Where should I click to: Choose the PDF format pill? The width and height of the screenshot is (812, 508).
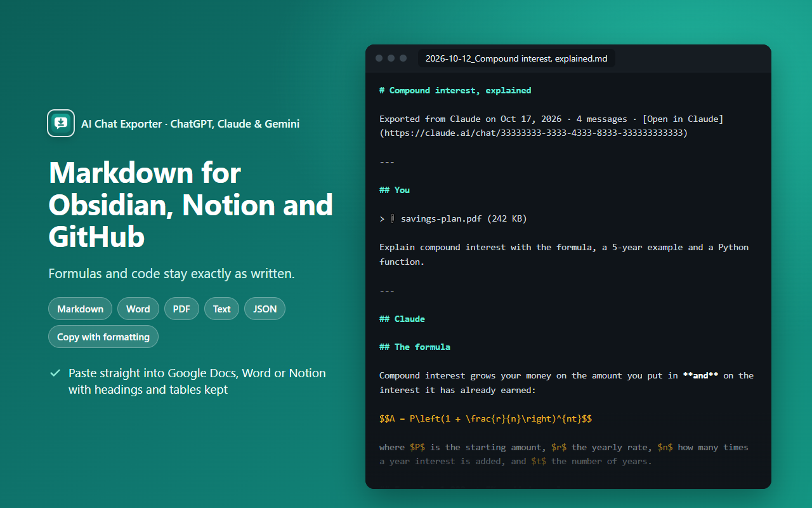point(181,309)
